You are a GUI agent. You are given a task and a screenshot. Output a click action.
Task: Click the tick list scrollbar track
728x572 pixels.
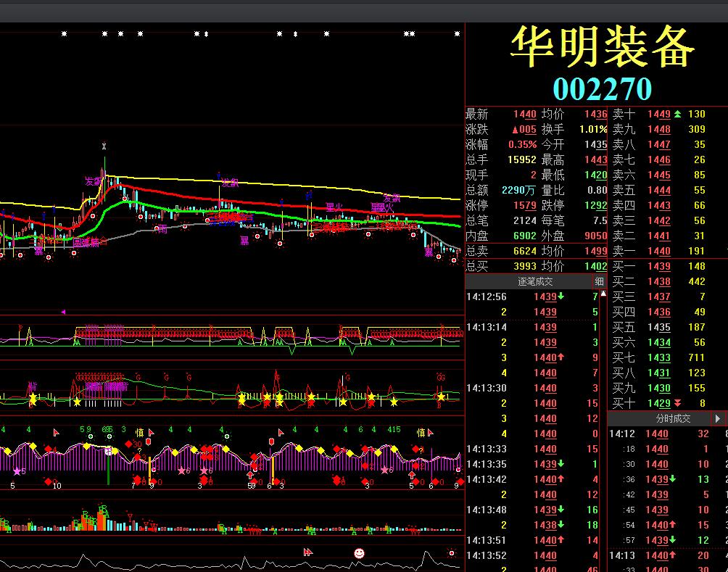[603, 432]
